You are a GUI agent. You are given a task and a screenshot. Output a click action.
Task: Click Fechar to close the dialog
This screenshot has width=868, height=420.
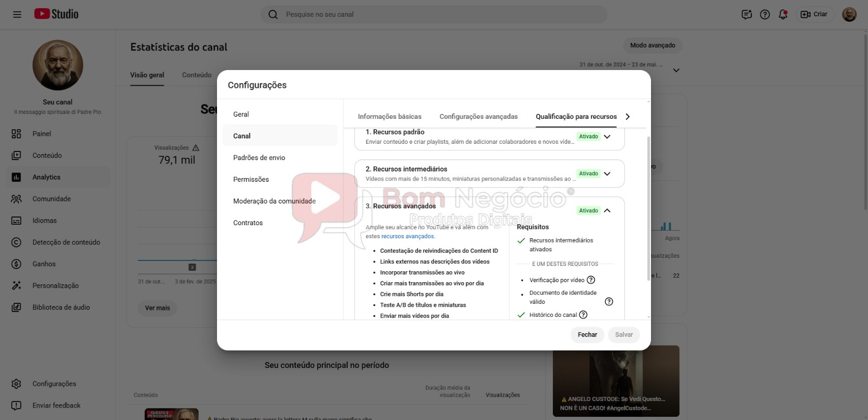(x=587, y=335)
